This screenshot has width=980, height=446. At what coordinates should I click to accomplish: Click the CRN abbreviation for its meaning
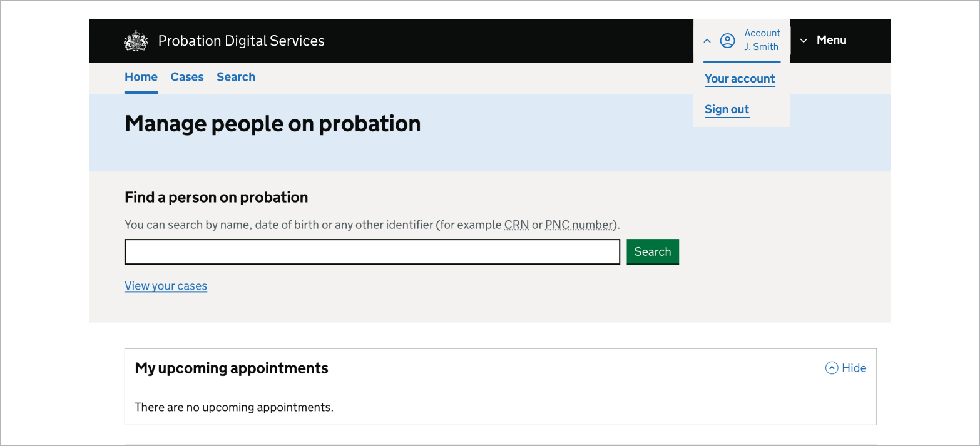click(516, 225)
